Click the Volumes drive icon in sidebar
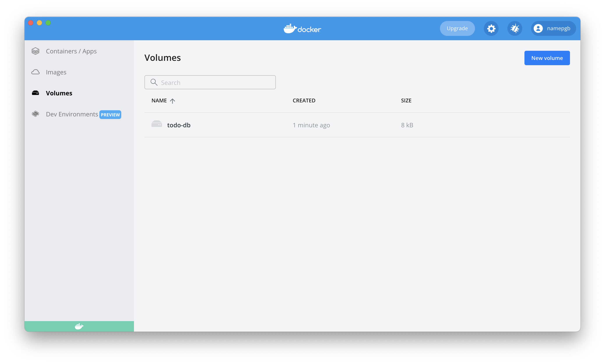The height and width of the screenshot is (364, 605). [x=36, y=93]
